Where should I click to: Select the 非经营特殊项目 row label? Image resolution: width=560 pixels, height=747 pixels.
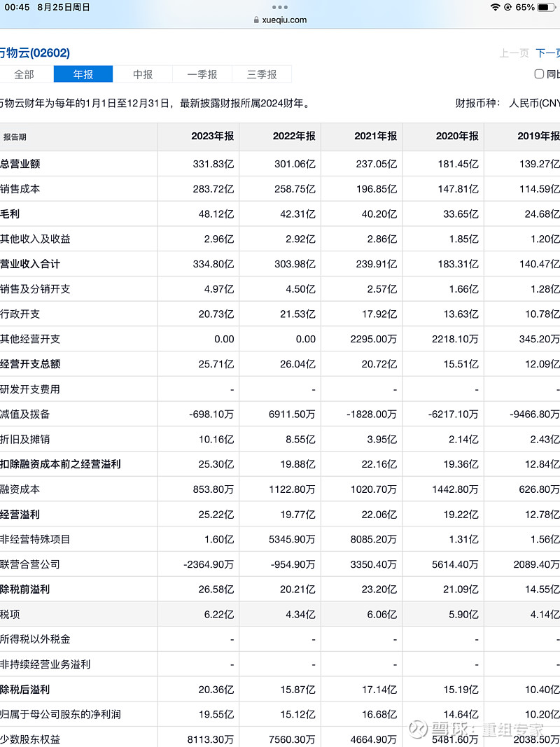click(x=35, y=539)
